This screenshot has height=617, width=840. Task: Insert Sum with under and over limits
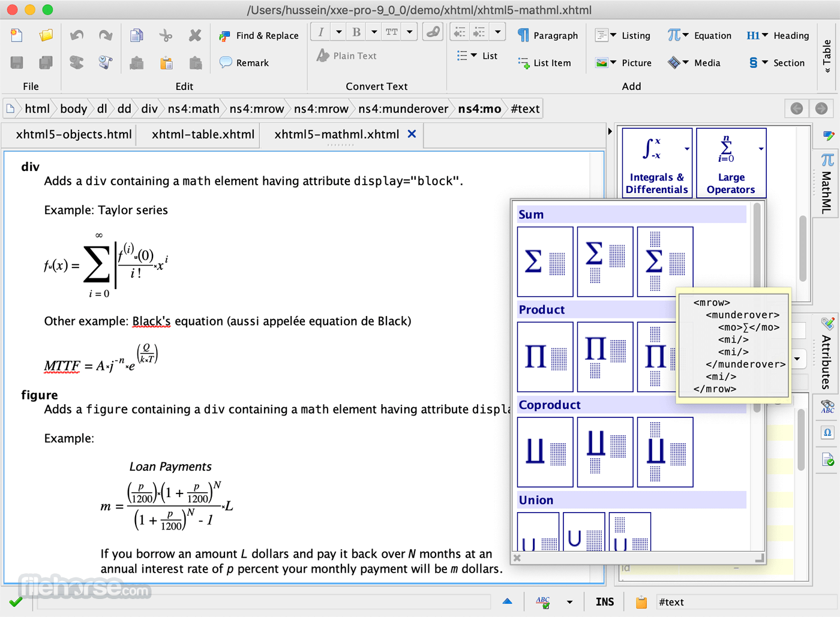pyautogui.click(x=665, y=261)
